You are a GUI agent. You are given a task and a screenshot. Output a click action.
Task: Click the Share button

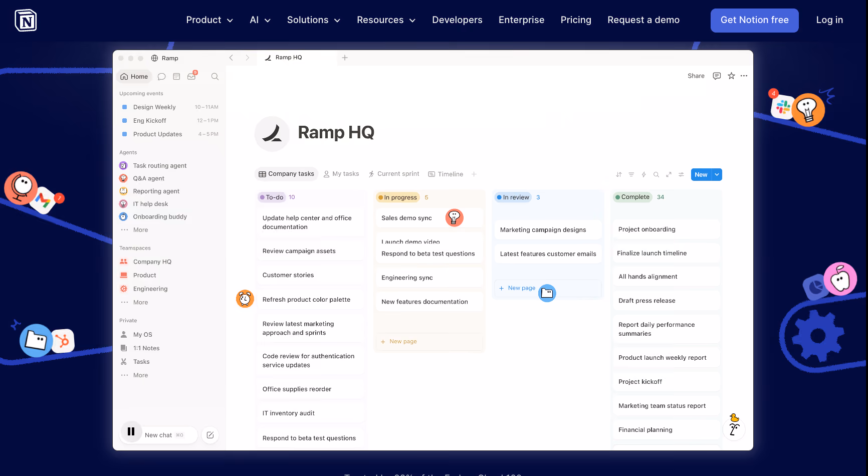click(696, 76)
